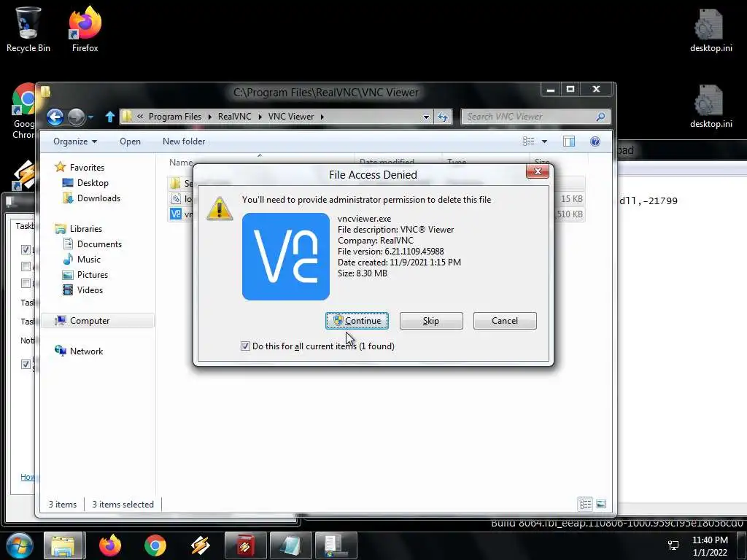Select Downloads under Favorites

(x=98, y=198)
